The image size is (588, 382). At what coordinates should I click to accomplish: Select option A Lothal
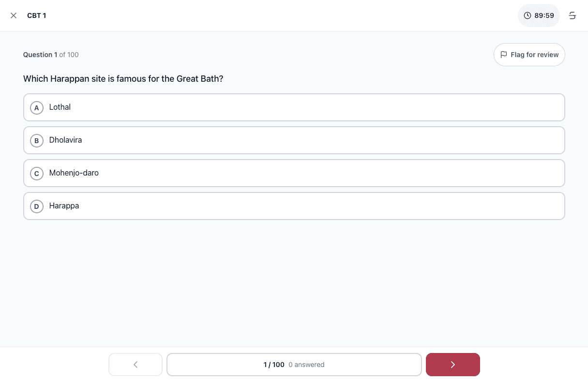pos(294,107)
